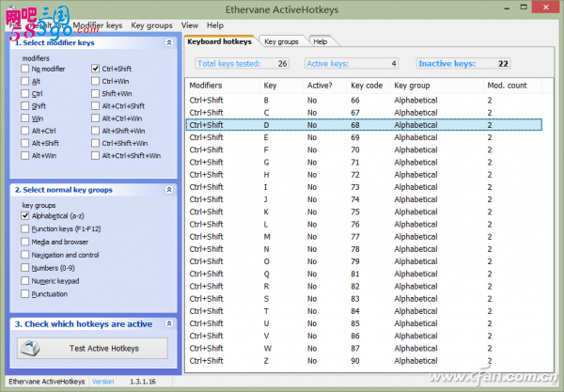Tick the Shift modifier checkbox

coord(24,105)
